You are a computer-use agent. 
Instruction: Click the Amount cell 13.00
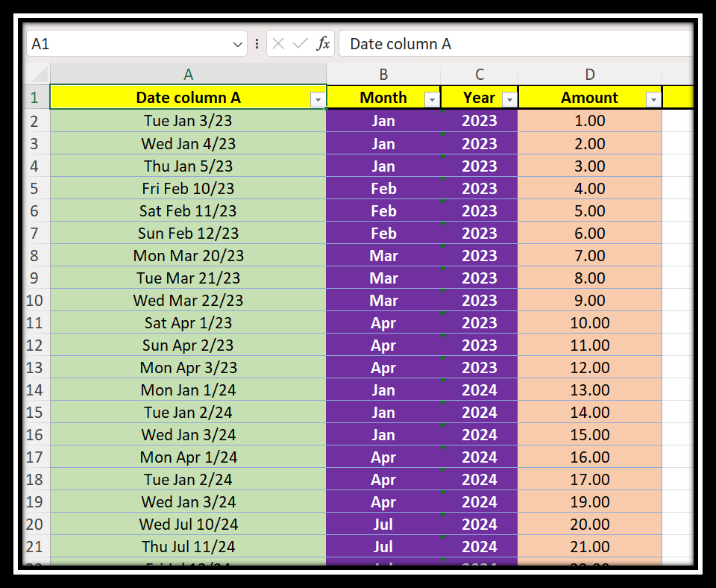click(x=590, y=390)
